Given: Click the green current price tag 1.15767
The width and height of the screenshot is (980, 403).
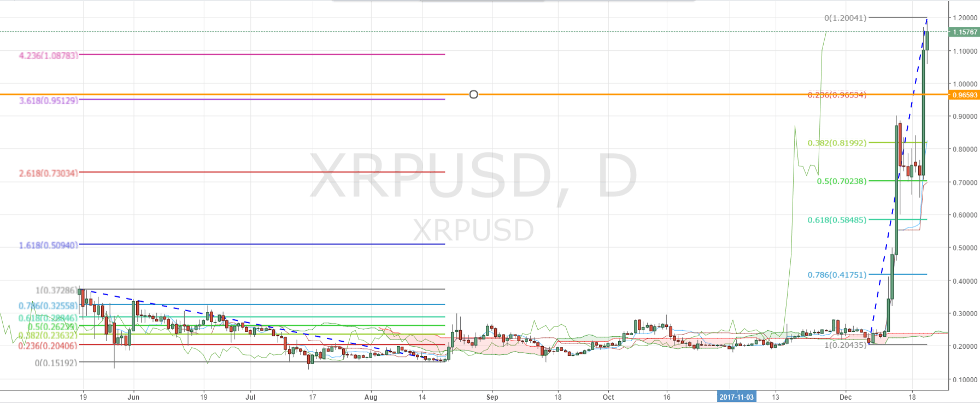Looking at the screenshot, I should pos(965,32).
